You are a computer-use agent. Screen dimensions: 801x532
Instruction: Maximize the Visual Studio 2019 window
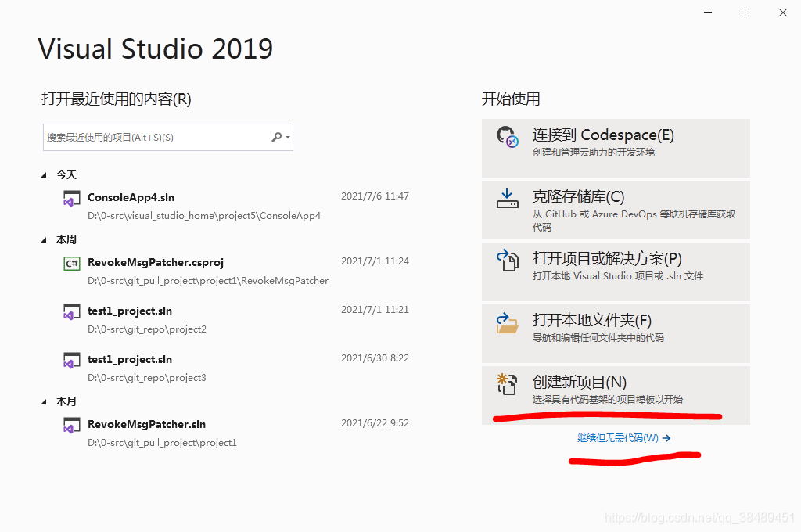click(x=745, y=13)
